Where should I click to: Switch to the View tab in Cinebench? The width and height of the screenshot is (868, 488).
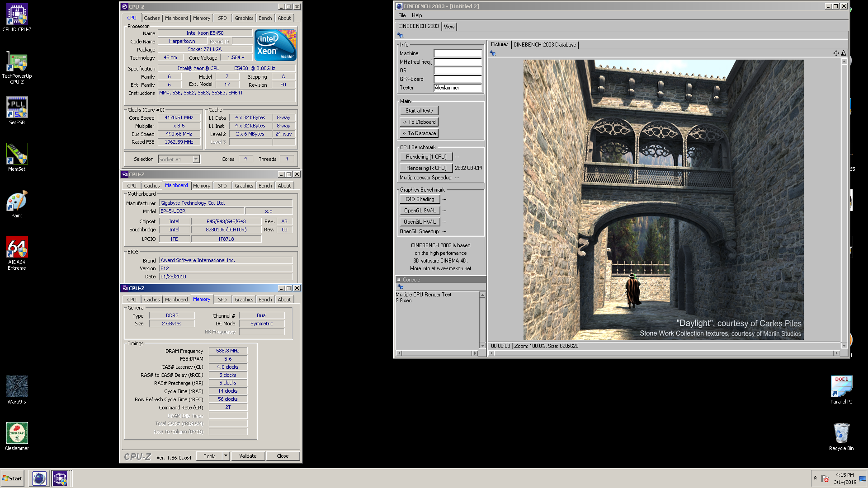pos(449,27)
